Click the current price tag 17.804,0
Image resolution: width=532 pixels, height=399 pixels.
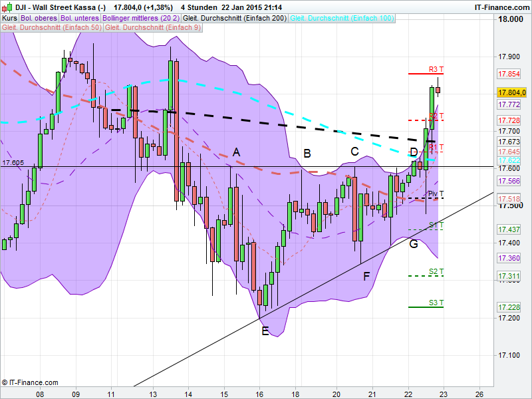click(x=511, y=92)
